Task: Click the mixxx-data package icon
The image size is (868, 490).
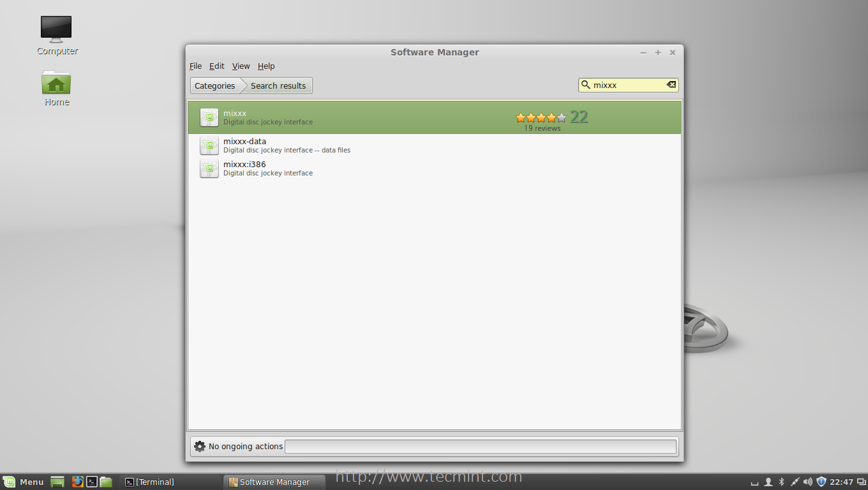Action: click(209, 145)
